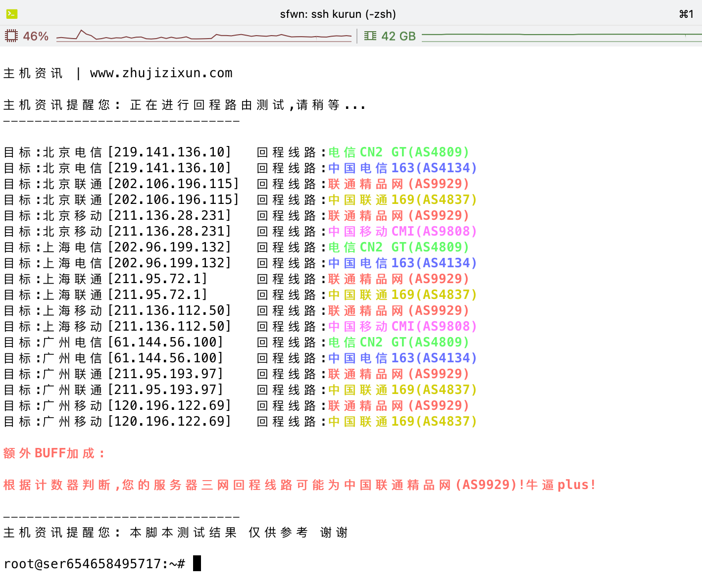Screen dimensions: 702x588
Task: Click the 42 GB memory reading
Action: [x=399, y=36]
